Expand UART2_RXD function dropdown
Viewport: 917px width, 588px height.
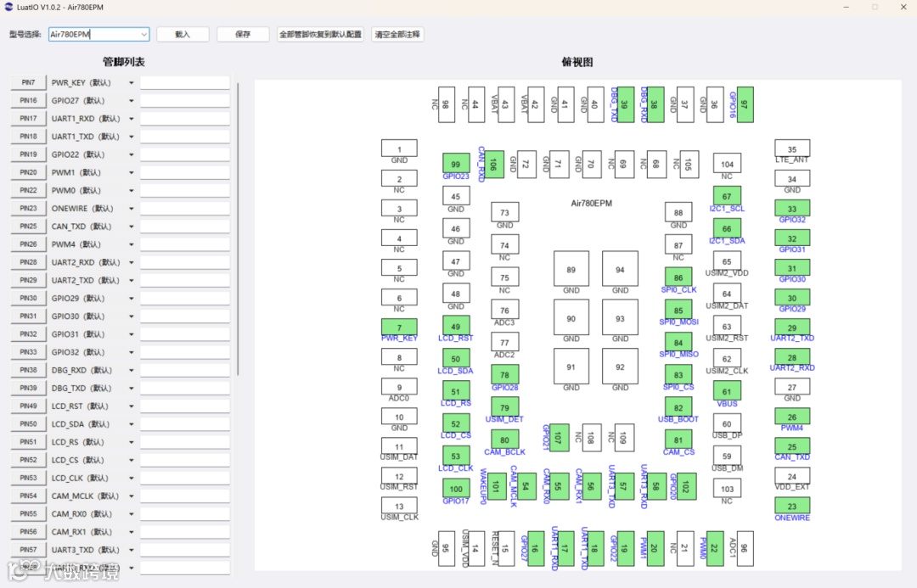pyautogui.click(x=132, y=262)
